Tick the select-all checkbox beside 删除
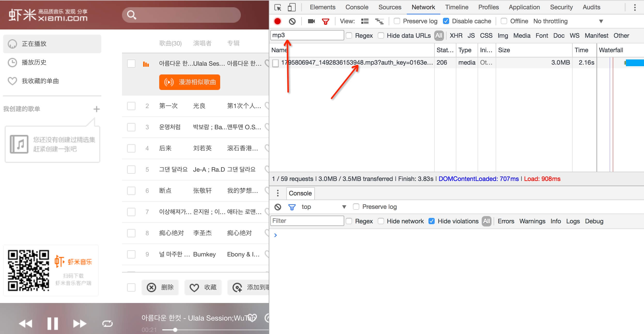Image resolution: width=644 pixels, height=334 pixels. (131, 287)
